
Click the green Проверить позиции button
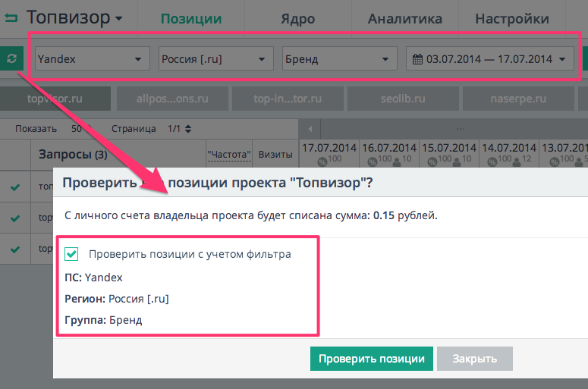(371, 359)
